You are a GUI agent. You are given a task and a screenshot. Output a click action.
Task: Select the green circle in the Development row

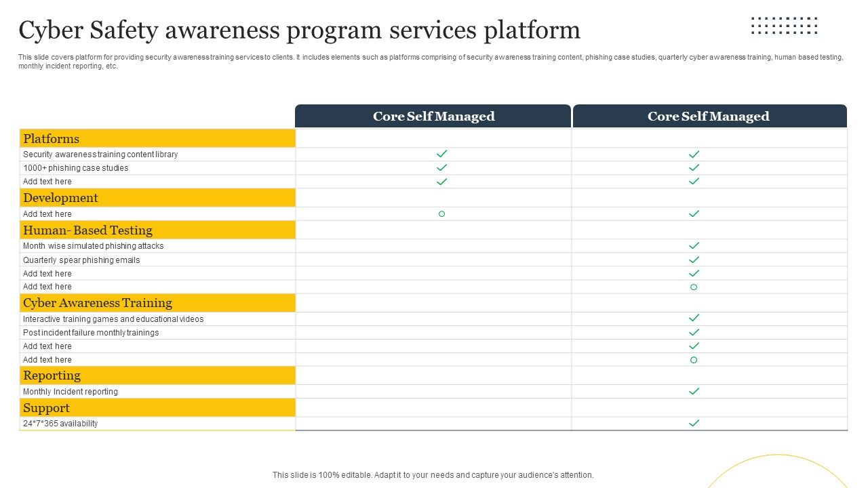point(441,213)
